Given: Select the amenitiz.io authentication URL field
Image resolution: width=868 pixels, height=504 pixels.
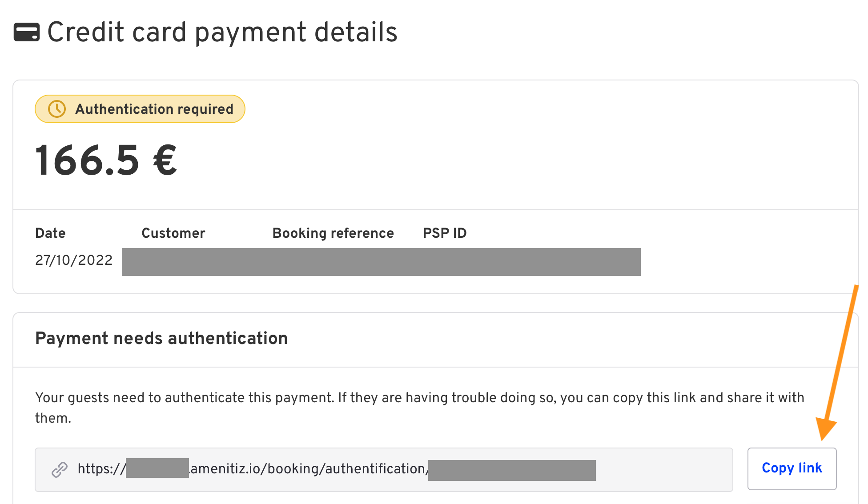Looking at the screenshot, I should pos(384,469).
